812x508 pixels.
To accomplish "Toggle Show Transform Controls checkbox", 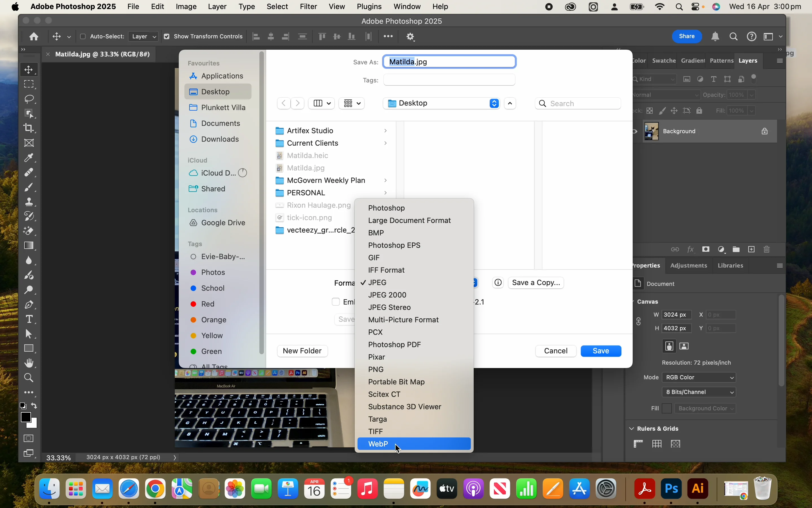I will point(167,36).
